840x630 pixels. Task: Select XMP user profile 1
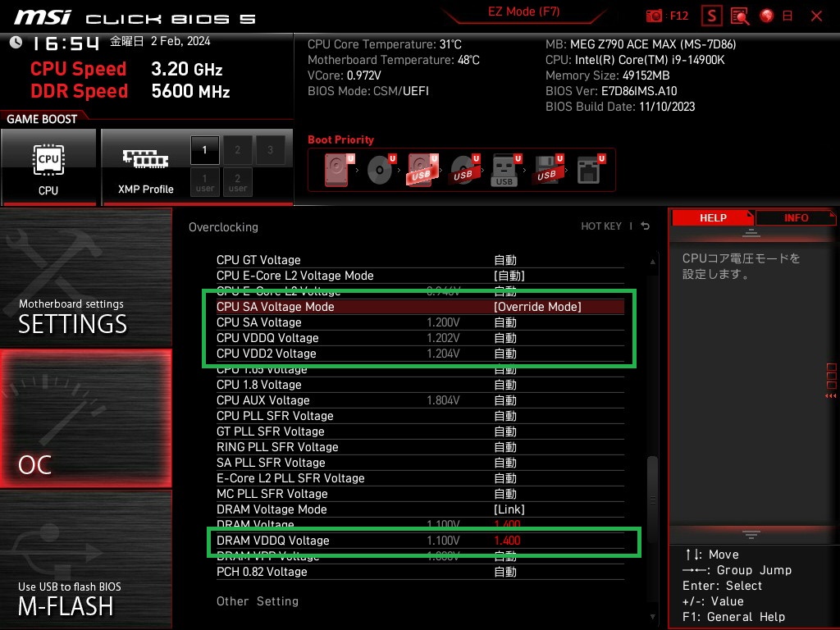tap(204, 182)
